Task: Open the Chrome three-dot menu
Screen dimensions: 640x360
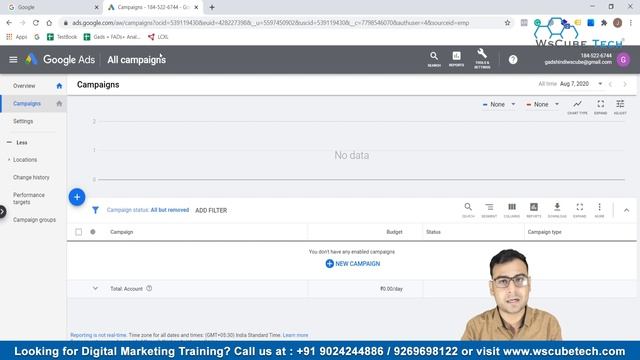Action: pyautogui.click(x=631, y=23)
